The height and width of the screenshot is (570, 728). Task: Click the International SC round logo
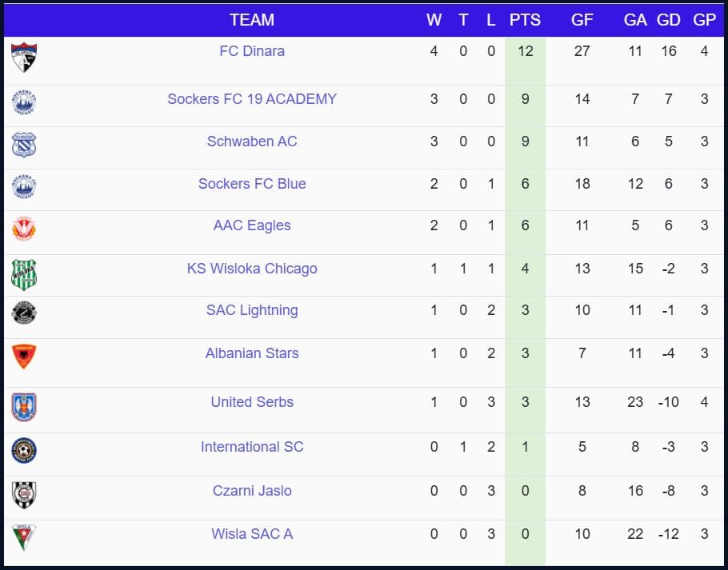[24, 451]
